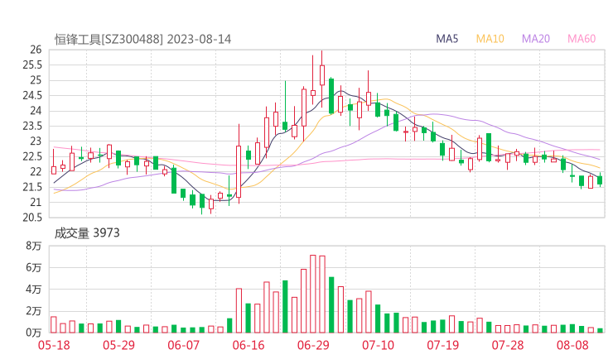Click the 05-29 date axis label
The width and height of the screenshot is (613, 364).
click(x=118, y=345)
